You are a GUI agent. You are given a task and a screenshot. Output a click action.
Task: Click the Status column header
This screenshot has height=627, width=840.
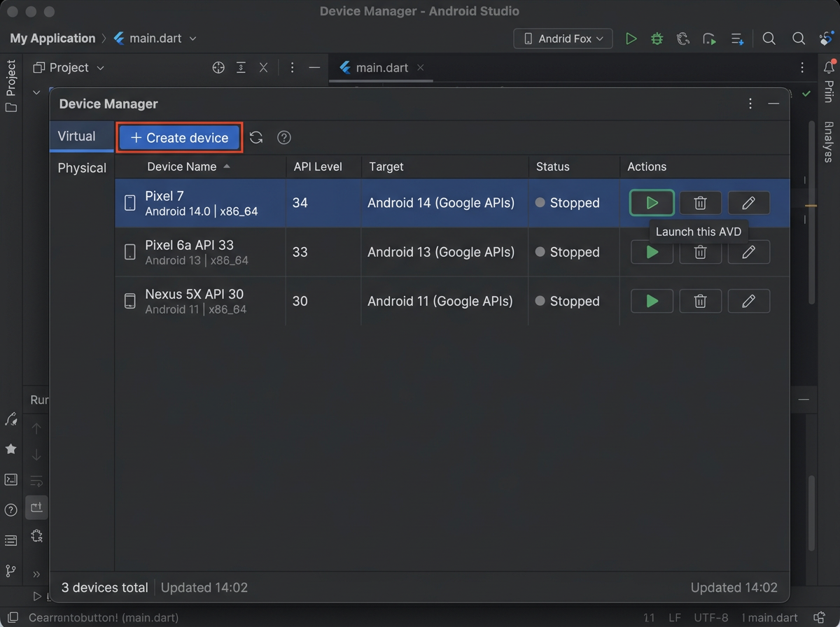(x=553, y=167)
